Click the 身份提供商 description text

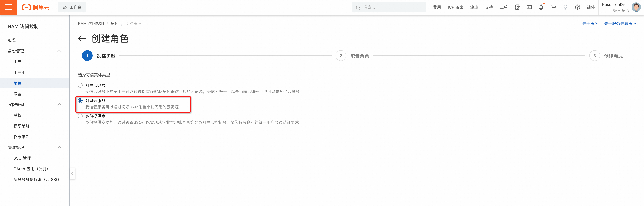coord(192,122)
